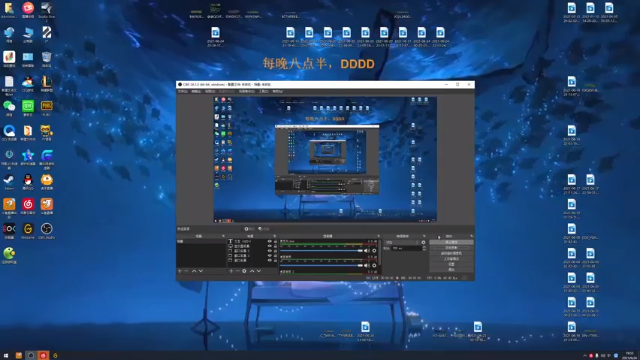640x360 pixels.
Task: Move the selected source up in Sources
Action: [x=252, y=271]
